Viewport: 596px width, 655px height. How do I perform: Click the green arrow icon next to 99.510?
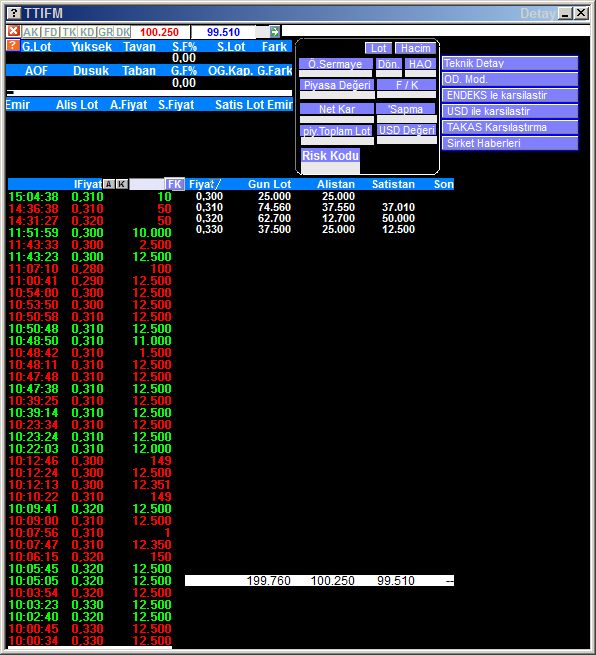click(x=274, y=32)
